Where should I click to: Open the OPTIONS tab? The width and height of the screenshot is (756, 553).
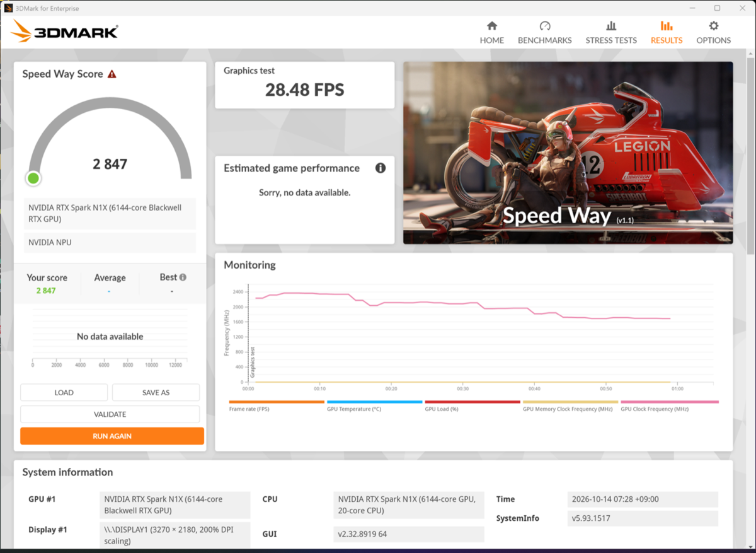713,33
